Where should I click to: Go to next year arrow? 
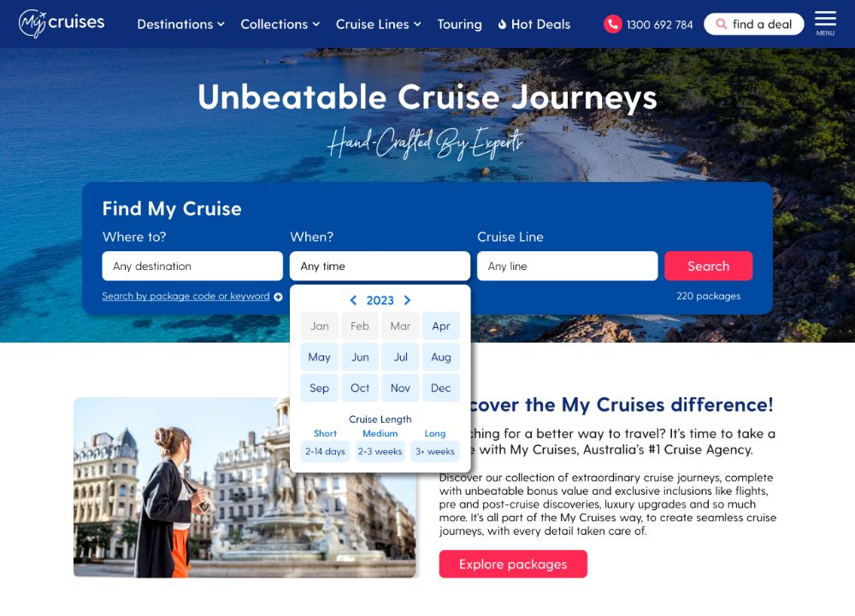pos(407,300)
